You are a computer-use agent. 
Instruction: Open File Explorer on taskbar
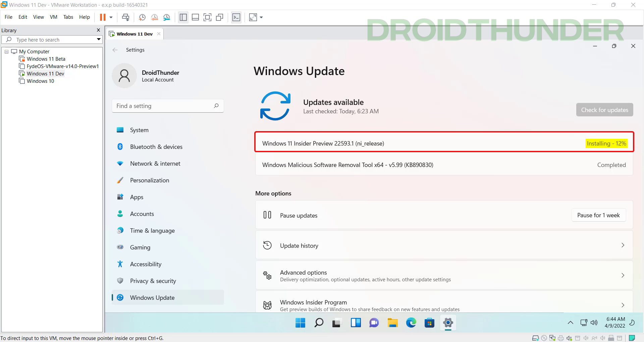[x=392, y=323]
